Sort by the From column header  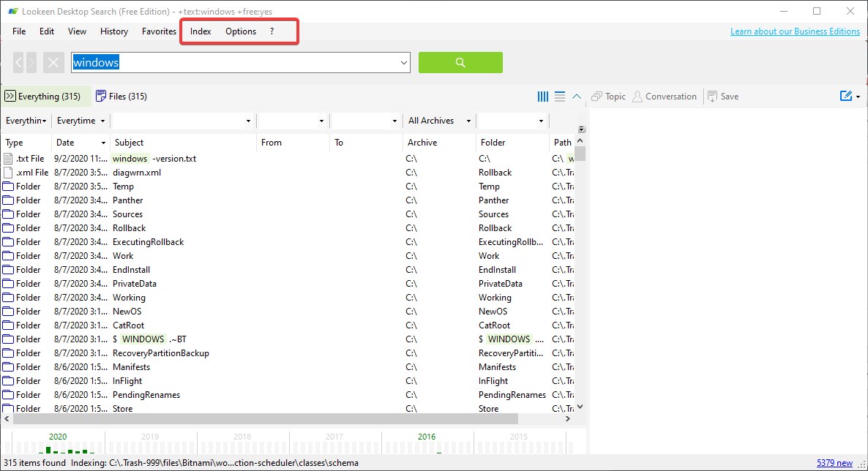(293, 142)
